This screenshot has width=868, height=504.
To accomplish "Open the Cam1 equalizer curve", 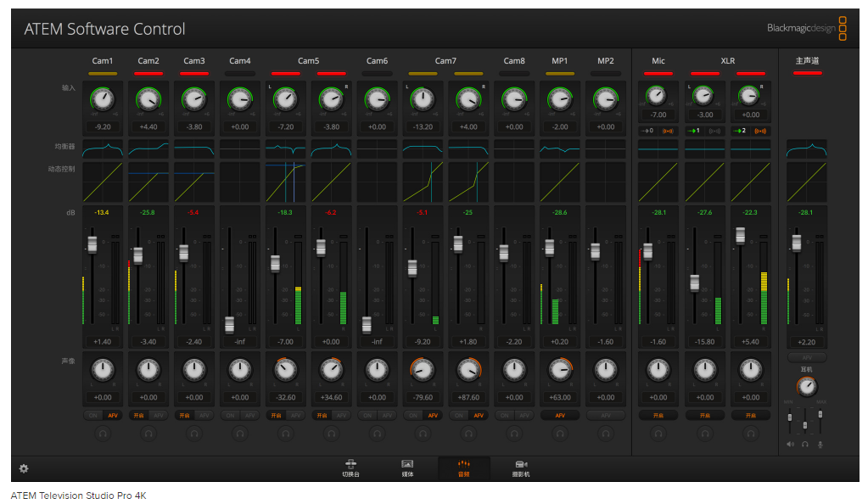I will coord(103,149).
